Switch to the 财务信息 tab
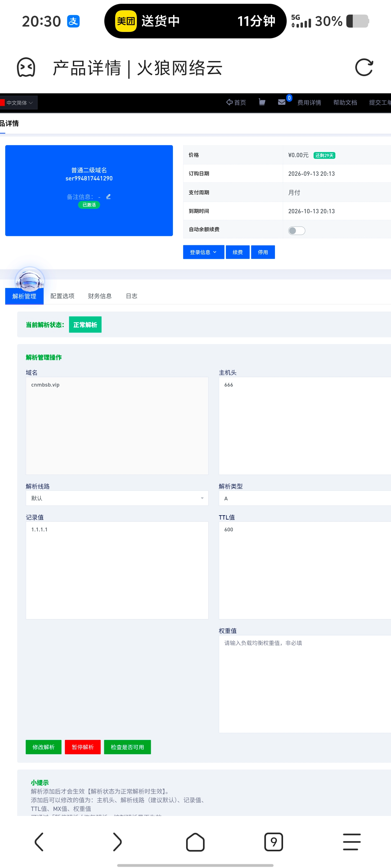The width and height of the screenshot is (391, 868). click(100, 296)
